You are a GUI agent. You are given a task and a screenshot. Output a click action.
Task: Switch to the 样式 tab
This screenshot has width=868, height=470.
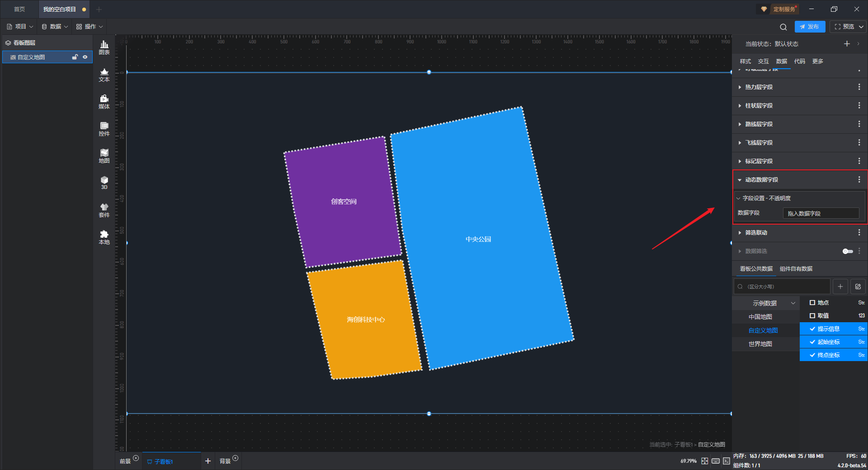pos(745,61)
